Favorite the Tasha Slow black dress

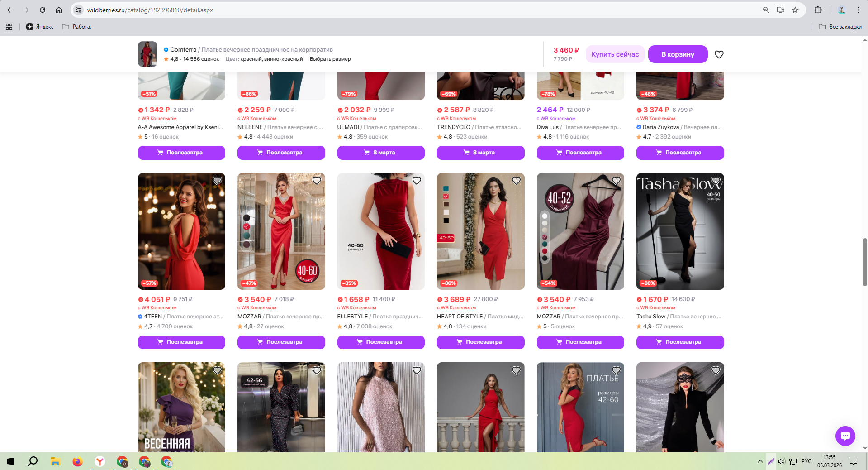tap(716, 181)
